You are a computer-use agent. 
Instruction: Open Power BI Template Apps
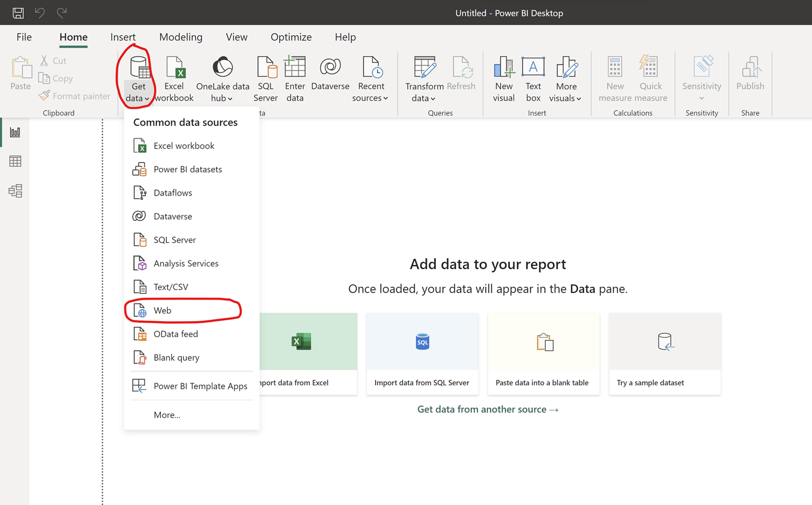click(192, 386)
